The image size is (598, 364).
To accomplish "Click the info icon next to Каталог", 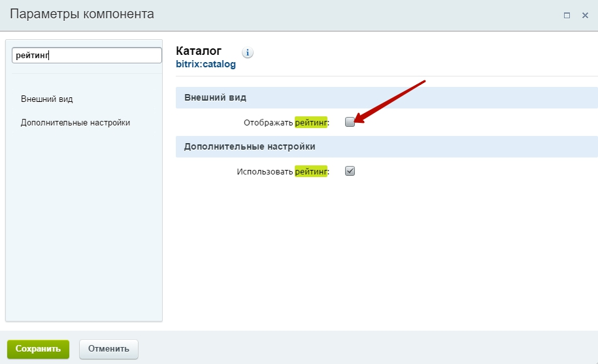I will point(248,52).
